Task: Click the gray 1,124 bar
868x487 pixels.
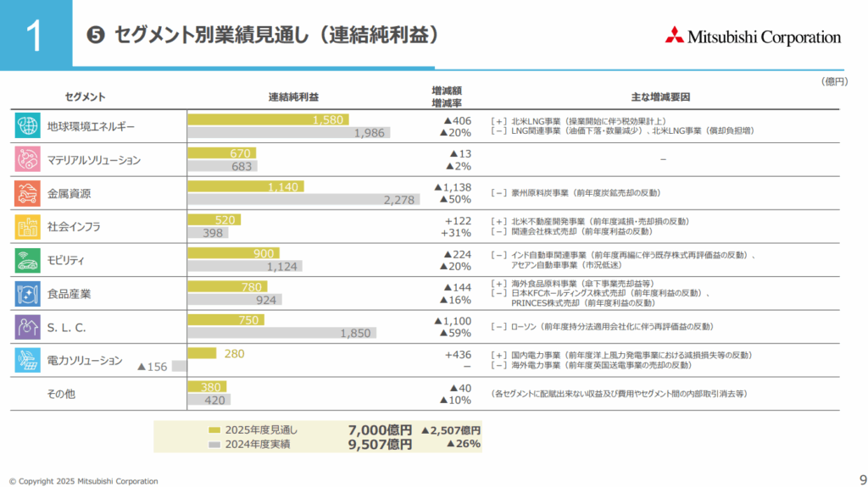Action: tap(245, 266)
